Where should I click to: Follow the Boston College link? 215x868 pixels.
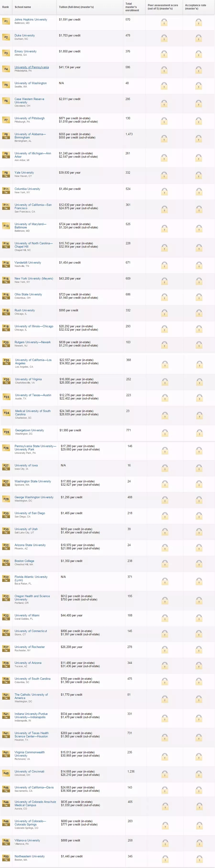pos(24,561)
